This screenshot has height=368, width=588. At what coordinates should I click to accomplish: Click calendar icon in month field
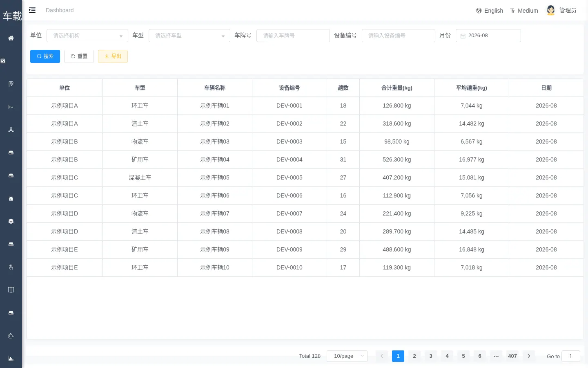(x=463, y=36)
